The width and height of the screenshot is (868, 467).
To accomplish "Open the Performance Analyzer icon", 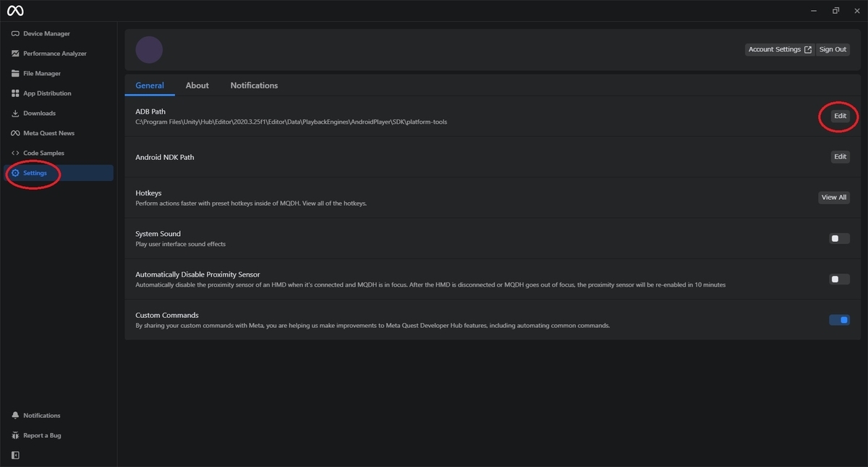I will 15,54.
